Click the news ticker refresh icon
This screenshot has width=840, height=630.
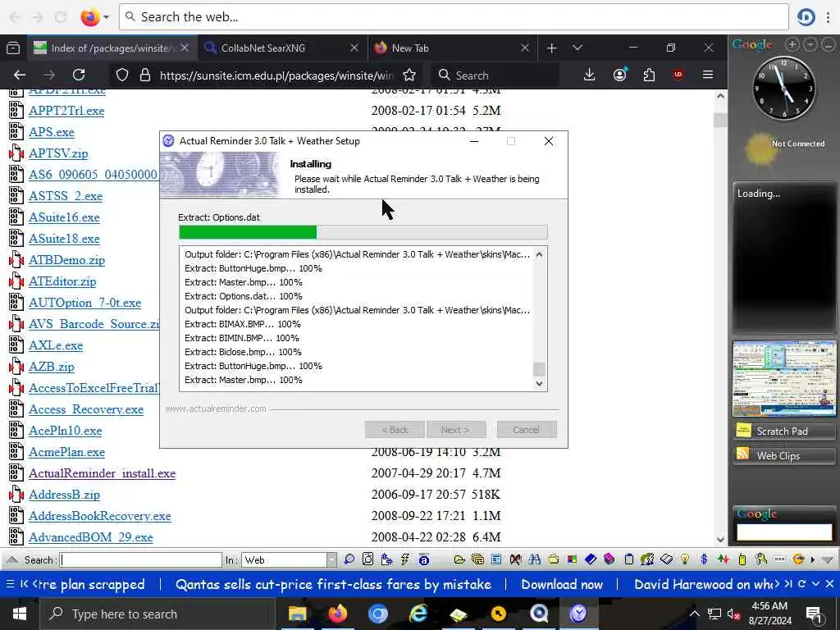[x=802, y=584]
